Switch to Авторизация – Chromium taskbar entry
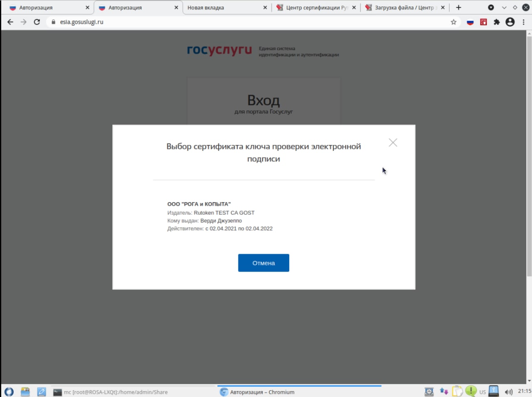532x397 pixels. click(x=299, y=392)
